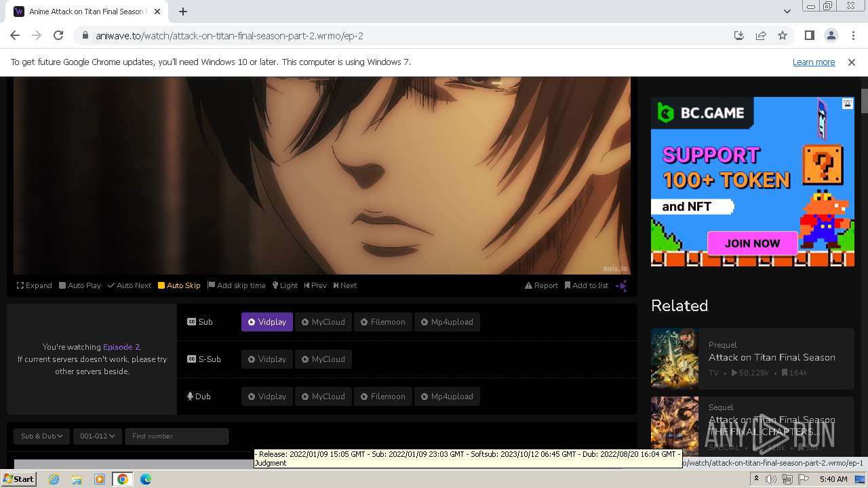This screenshot has width=868, height=488.
Task: Open the BC.GAME advertisement
Action: pyautogui.click(x=753, y=182)
